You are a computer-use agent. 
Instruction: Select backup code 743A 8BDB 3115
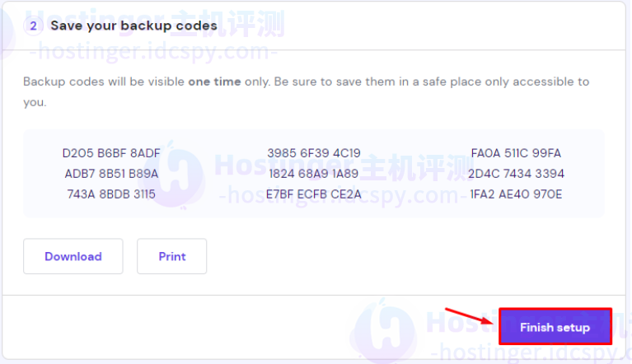tap(111, 194)
